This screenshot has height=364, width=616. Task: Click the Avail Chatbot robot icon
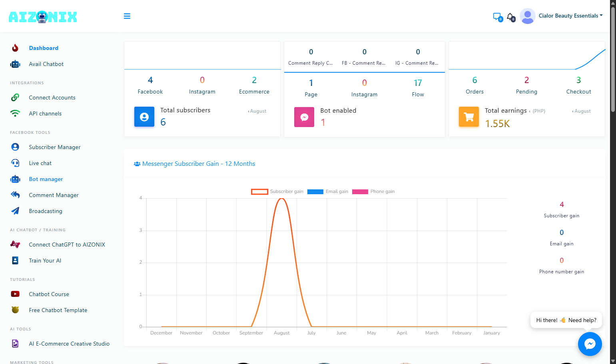pos(15,64)
